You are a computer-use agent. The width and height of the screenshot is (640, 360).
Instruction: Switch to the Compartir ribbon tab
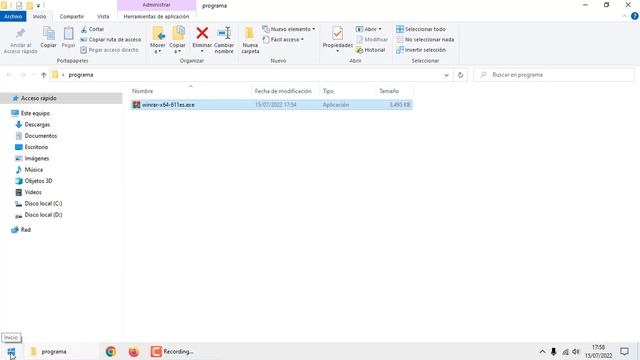pyautogui.click(x=72, y=16)
